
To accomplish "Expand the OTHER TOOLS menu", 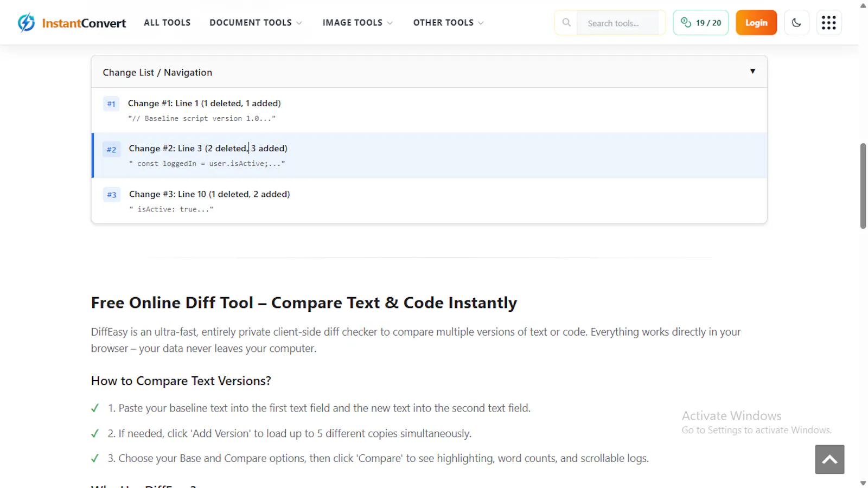I will click(448, 23).
